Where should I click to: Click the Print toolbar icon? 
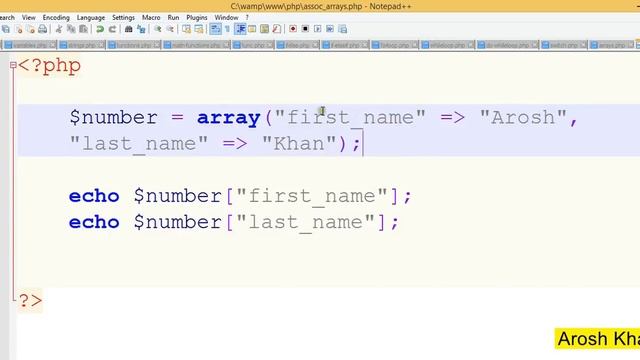pos(42,29)
